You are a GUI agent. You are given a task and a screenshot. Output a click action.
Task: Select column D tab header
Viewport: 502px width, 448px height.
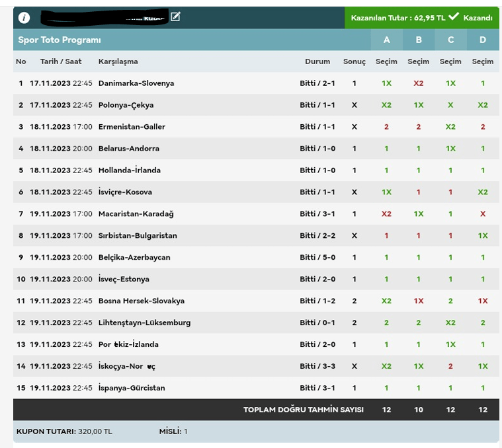coord(483,40)
